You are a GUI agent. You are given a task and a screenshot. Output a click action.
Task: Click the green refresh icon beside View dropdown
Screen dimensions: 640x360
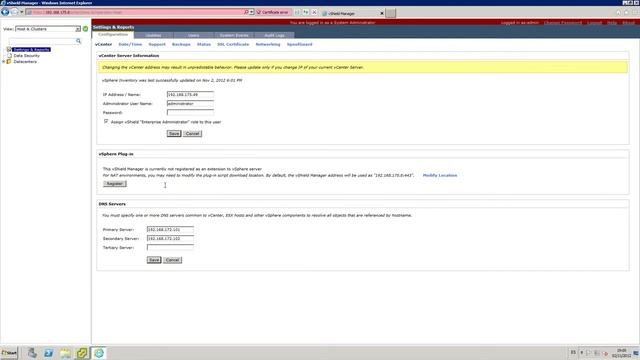click(85, 29)
